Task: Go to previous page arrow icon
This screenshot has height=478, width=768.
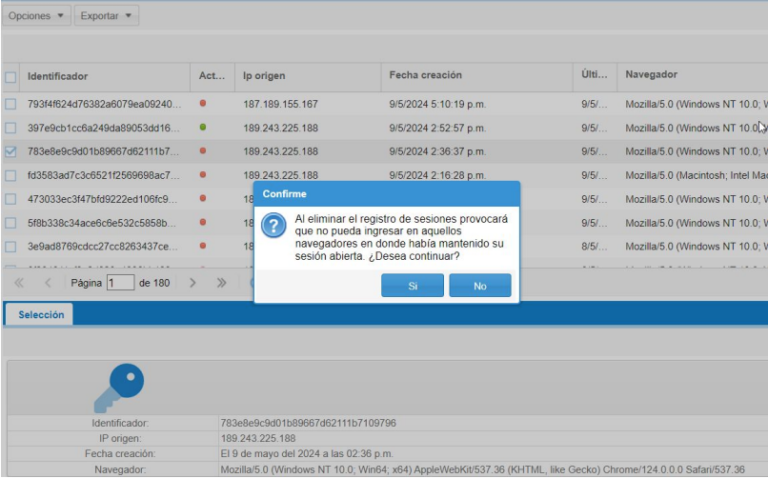Action: pyautogui.click(x=48, y=283)
